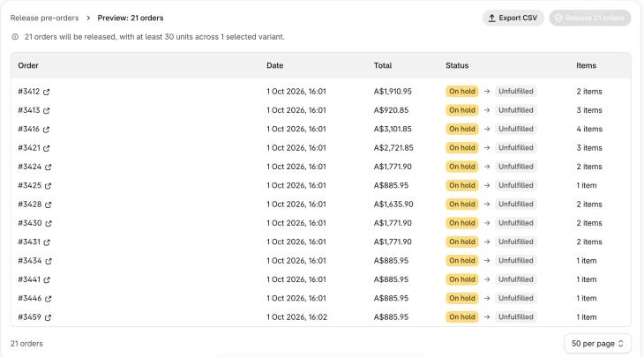
Task: Open order #3446 external link icon
Action: click(48, 299)
